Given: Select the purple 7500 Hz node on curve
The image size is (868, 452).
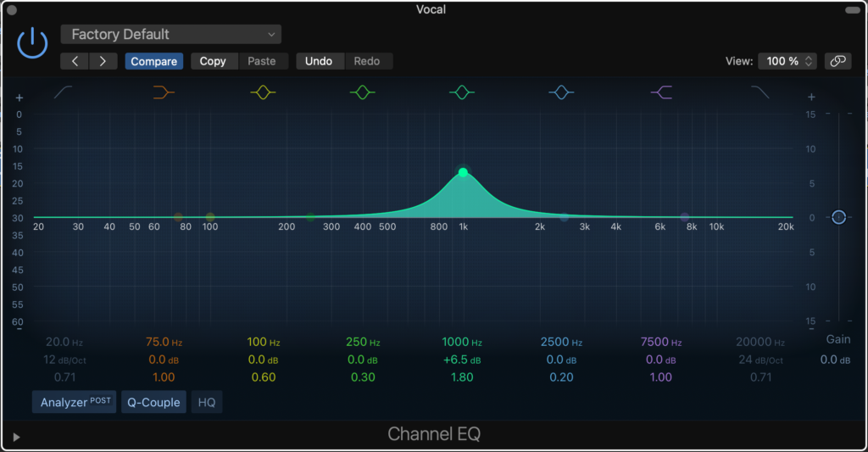Looking at the screenshot, I should (685, 217).
